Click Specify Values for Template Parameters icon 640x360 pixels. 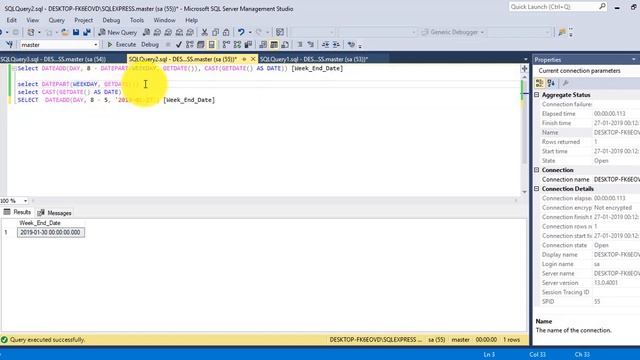click(x=351, y=44)
